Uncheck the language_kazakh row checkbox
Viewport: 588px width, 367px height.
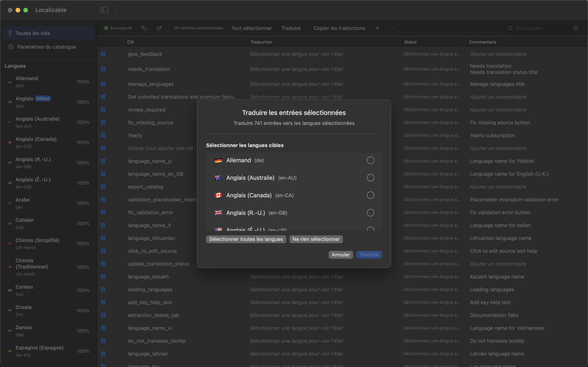[x=103, y=277]
